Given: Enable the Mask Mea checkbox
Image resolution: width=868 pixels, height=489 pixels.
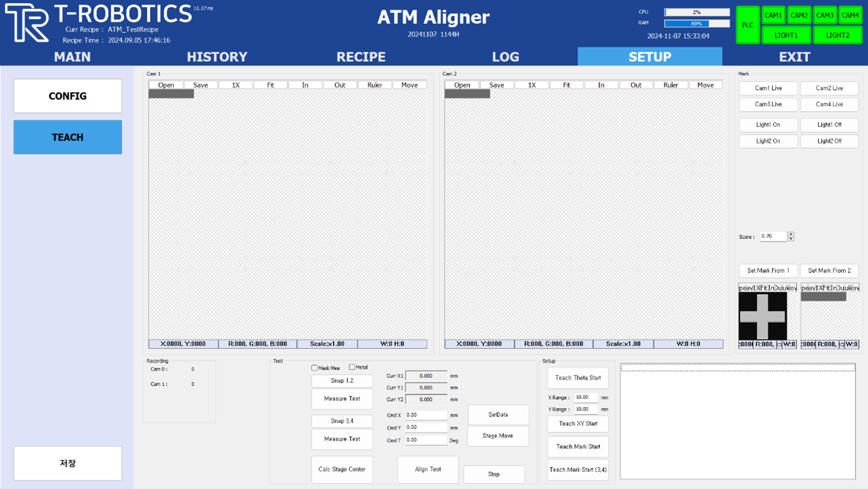Looking at the screenshot, I should pyautogui.click(x=314, y=368).
